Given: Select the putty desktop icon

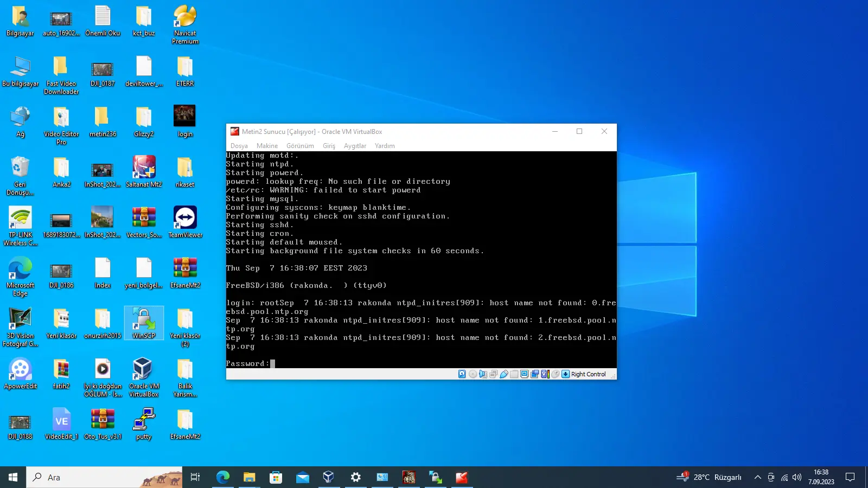Looking at the screenshot, I should point(144,423).
